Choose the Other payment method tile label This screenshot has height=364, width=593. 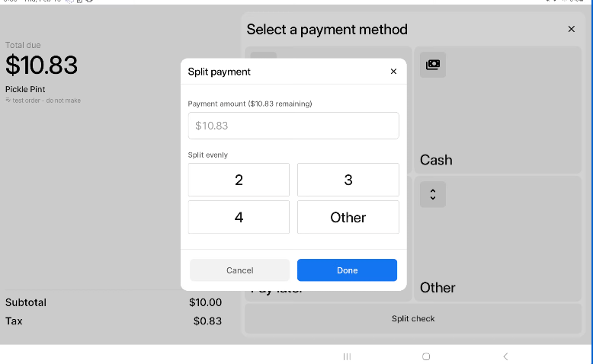coord(438,288)
